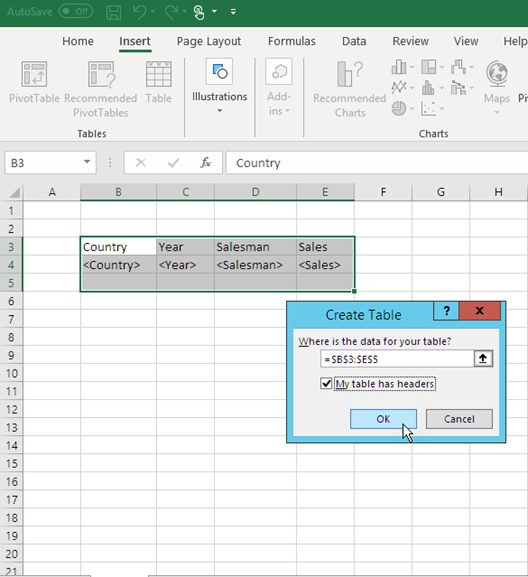This screenshot has height=577, width=528.
Task: Switch to the Page Layout tab
Action: point(209,41)
